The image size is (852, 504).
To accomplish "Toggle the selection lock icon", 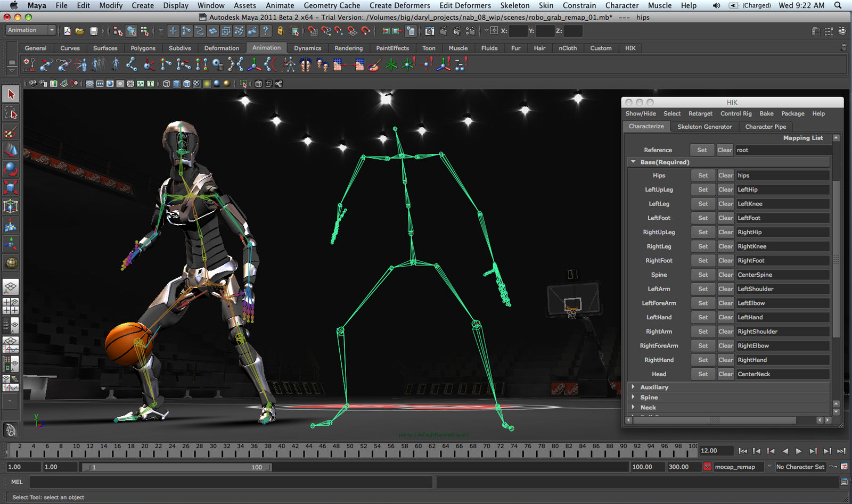I will point(280,31).
